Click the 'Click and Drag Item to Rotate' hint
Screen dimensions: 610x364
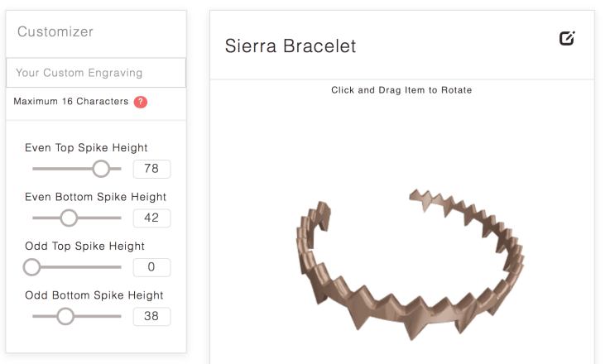401,90
